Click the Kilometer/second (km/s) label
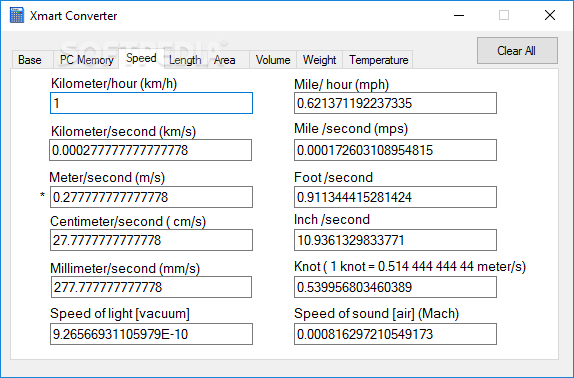 pyautogui.click(x=123, y=131)
